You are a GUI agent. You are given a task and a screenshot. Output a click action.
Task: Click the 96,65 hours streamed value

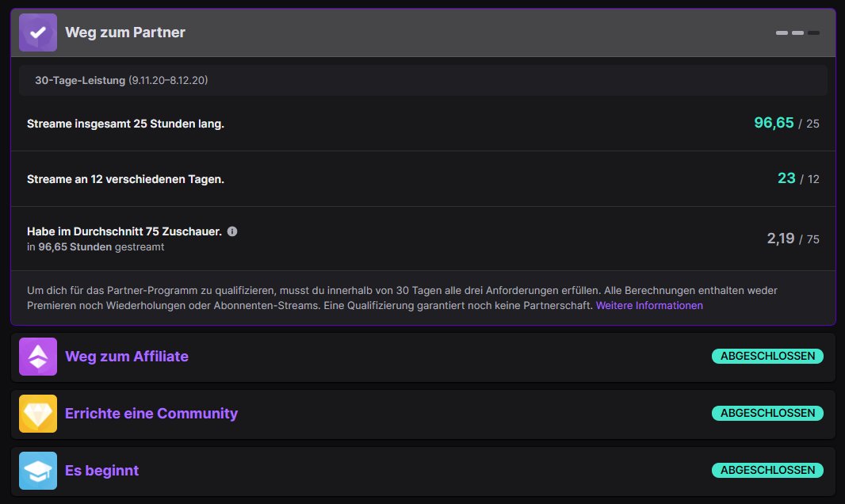tap(774, 123)
